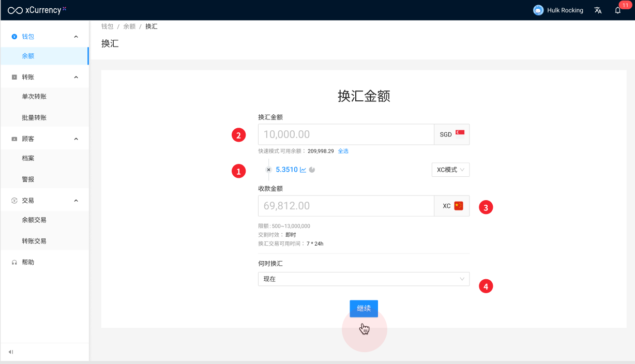Open 余额交易 in the sidebar
This screenshot has width=635, height=364.
(x=34, y=220)
